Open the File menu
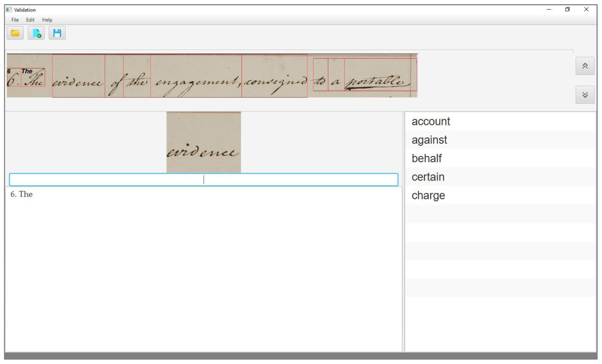The image size is (602, 364). pyautogui.click(x=15, y=20)
